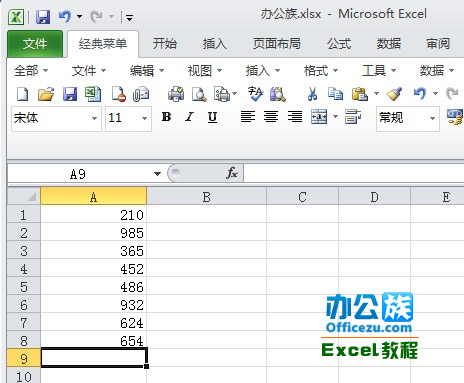464x383 pixels.
Task: Open the 工具 classic menu
Action: click(379, 71)
